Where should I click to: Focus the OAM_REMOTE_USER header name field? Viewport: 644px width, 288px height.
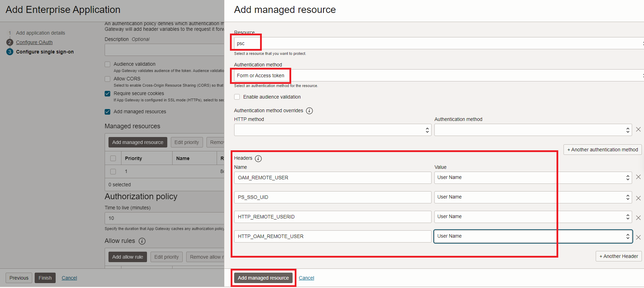pos(332,178)
